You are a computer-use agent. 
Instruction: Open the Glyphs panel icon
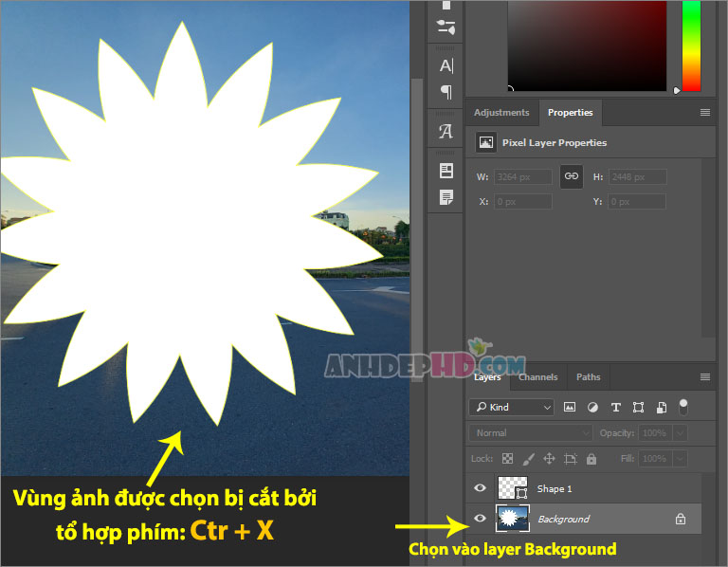tap(446, 132)
